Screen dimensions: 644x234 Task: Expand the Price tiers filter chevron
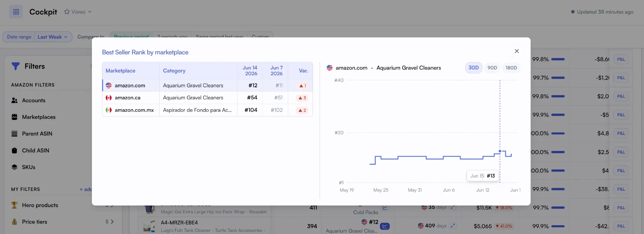click(112, 222)
